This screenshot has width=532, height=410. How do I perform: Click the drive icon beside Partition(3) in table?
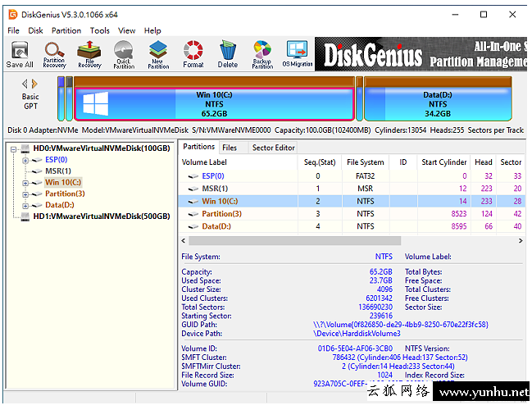click(193, 214)
